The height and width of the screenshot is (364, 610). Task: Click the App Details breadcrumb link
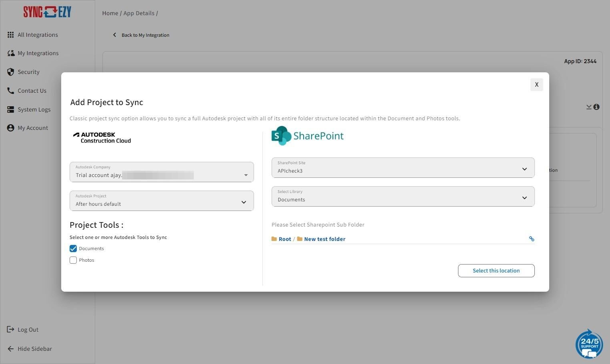(139, 13)
